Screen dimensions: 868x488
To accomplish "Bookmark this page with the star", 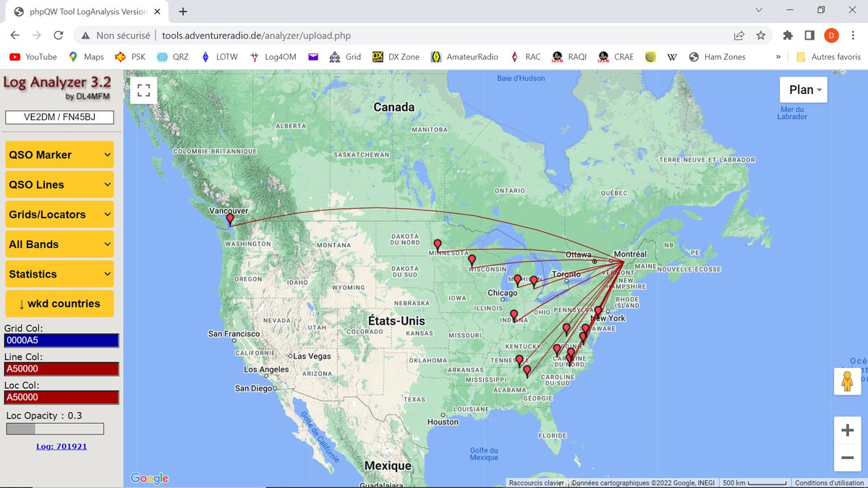I will 761,35.
